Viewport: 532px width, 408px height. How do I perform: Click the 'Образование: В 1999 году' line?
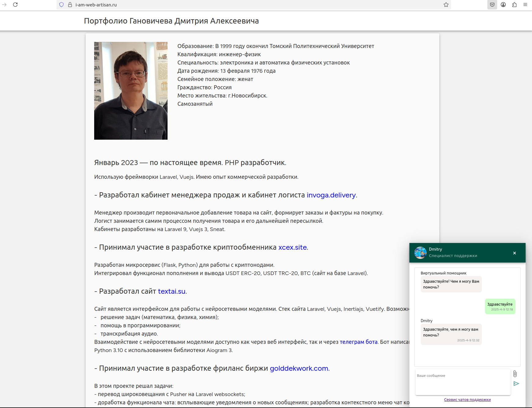click(276, 46)
